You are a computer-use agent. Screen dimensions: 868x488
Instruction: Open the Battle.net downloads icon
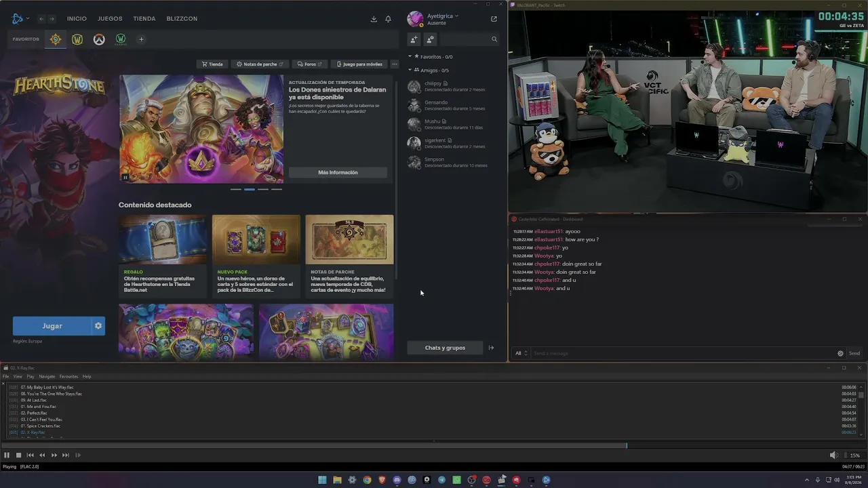click(374, 19)
